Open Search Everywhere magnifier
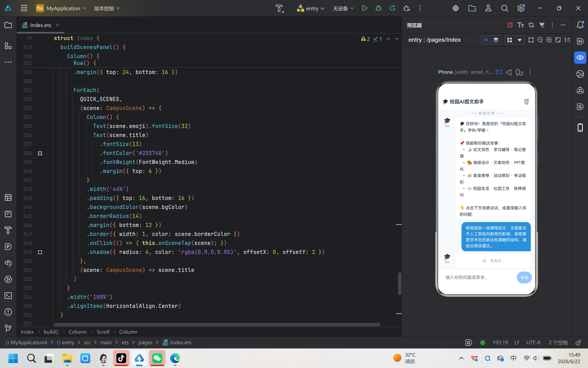Viewport: 588px width, 368px height. tap(505, 8)
